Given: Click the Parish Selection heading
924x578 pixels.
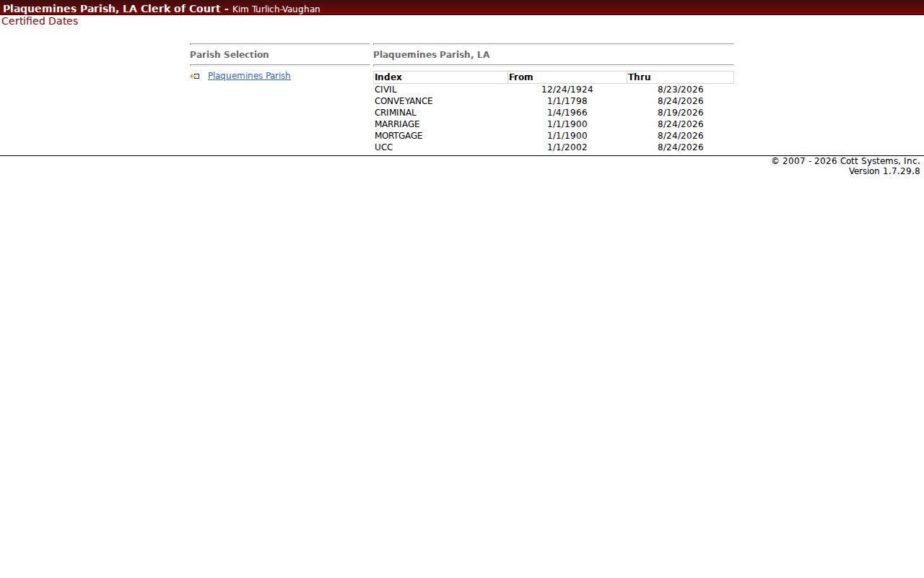Looking at the screenshot, I should pyautogui.click(x=230, y=55).
